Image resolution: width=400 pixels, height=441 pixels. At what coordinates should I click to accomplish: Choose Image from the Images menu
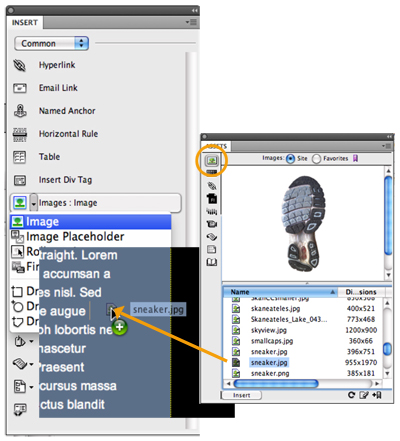[91, 222]
